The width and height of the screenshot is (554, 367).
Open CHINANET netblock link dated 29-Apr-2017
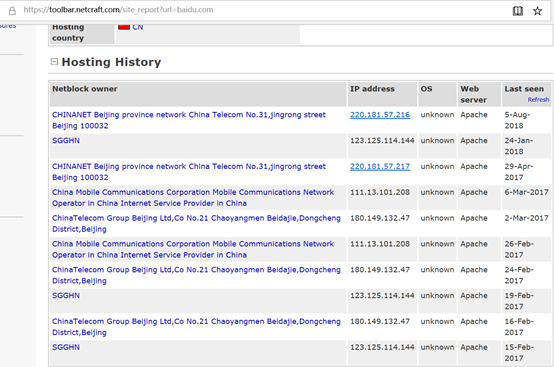[x=189, y=172]
